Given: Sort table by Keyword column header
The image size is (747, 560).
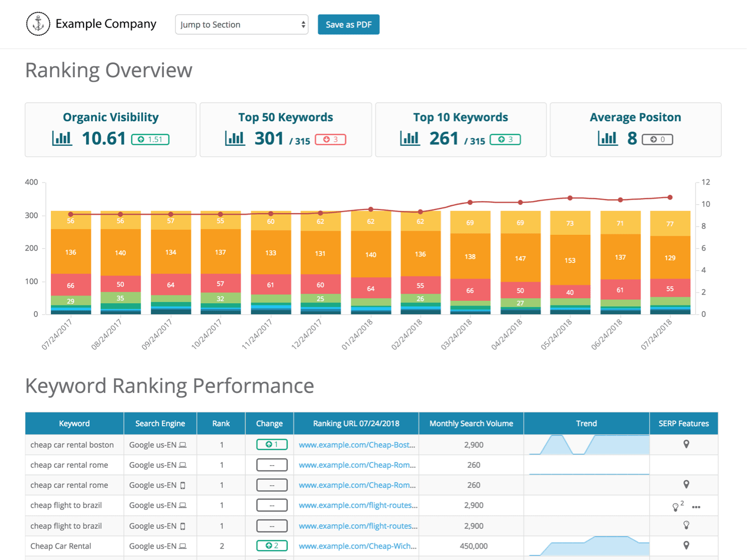Looking at the screenshot, I should (74, 424).
